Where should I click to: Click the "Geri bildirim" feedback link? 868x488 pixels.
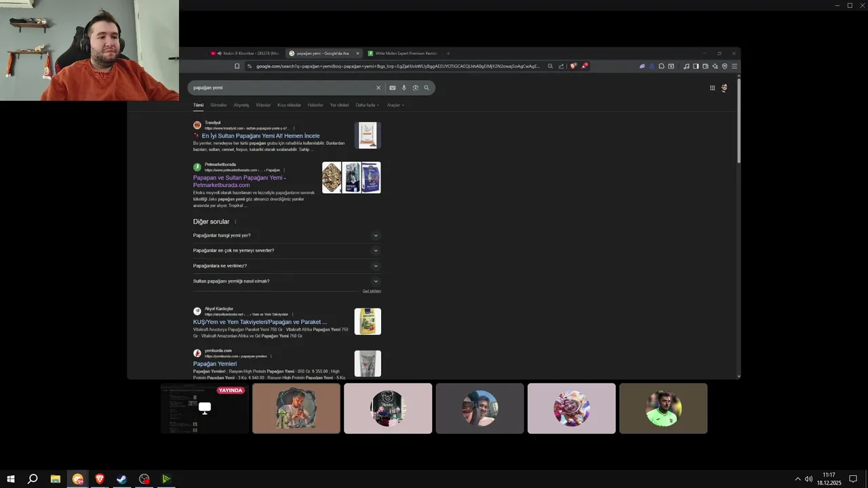pos(372,291)
